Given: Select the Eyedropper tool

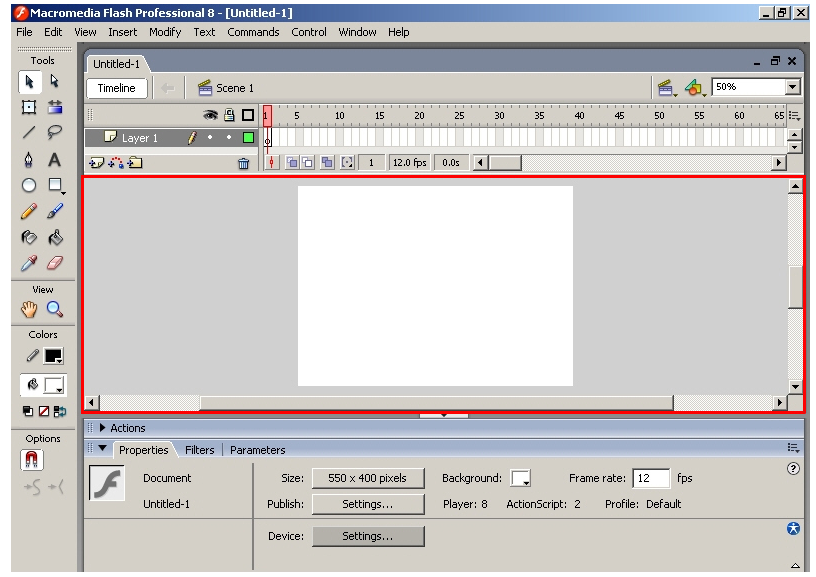Looking at the screenshot, I should tap(29, 263).
